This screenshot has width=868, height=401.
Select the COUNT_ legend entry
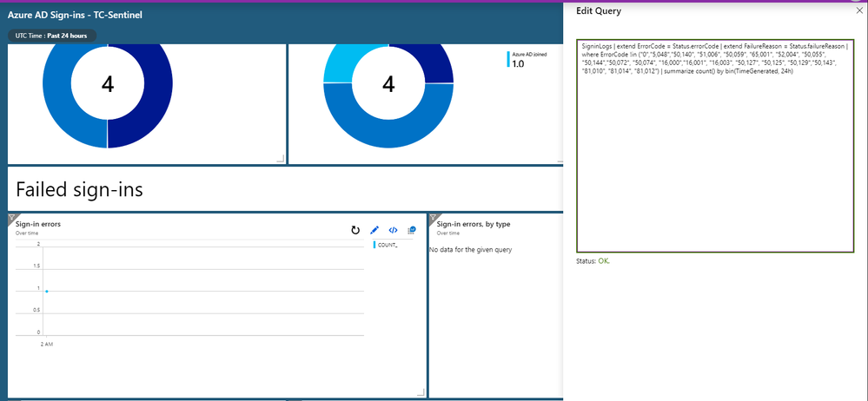coord(385,245)
